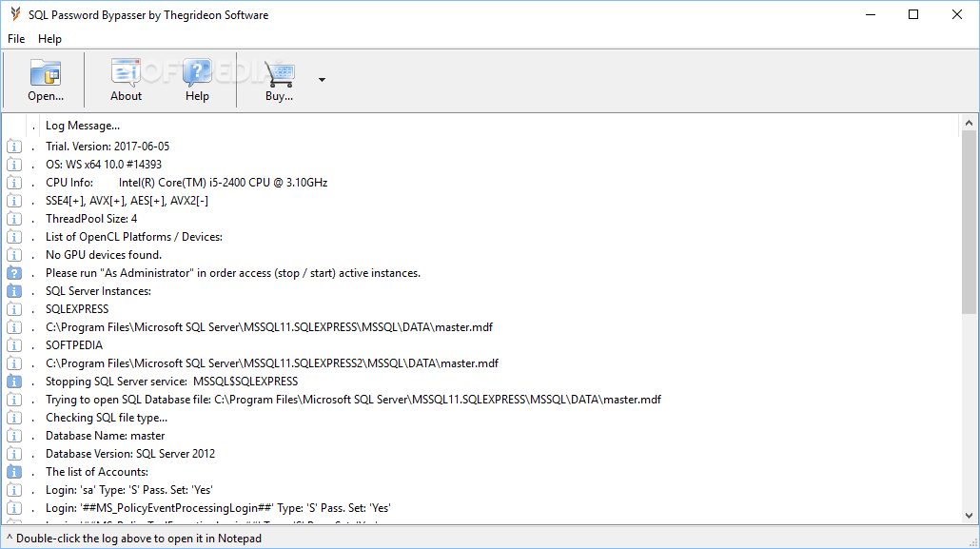980x549 pixels.
Task: Select the SQLEXPRESS instance name line
Action: pos(77,309)
